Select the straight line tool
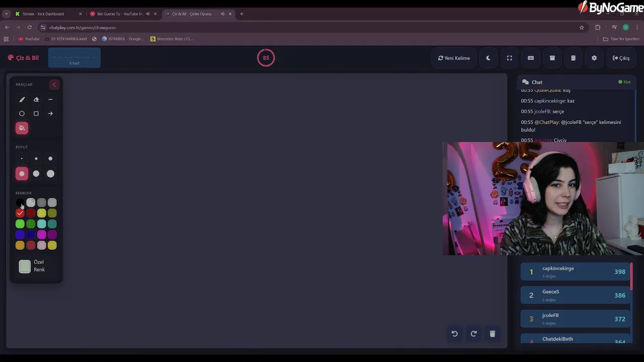Screen dimensions: 644x362 50,100
